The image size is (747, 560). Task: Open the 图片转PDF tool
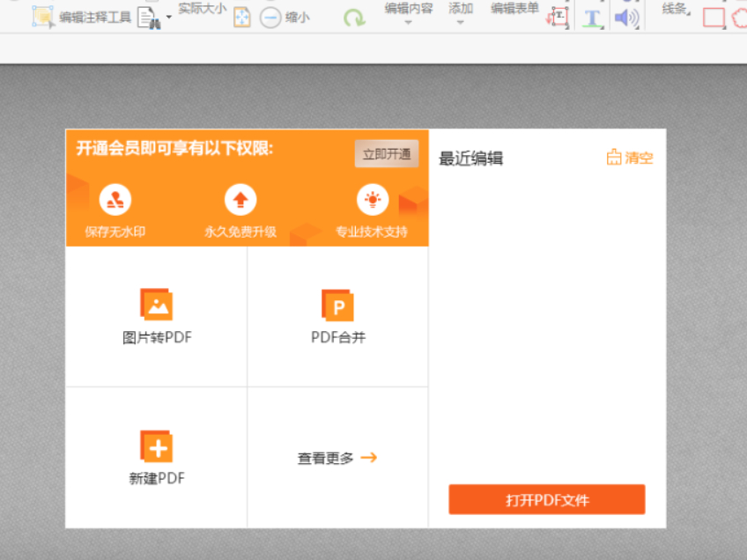[x=157, y=316]
